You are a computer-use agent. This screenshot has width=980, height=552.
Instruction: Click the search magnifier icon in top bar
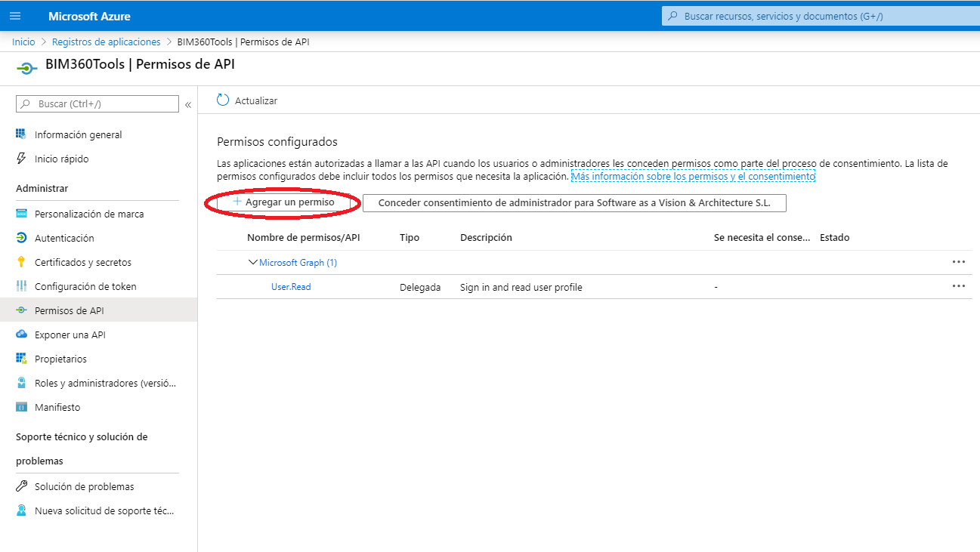click(672, 16)
